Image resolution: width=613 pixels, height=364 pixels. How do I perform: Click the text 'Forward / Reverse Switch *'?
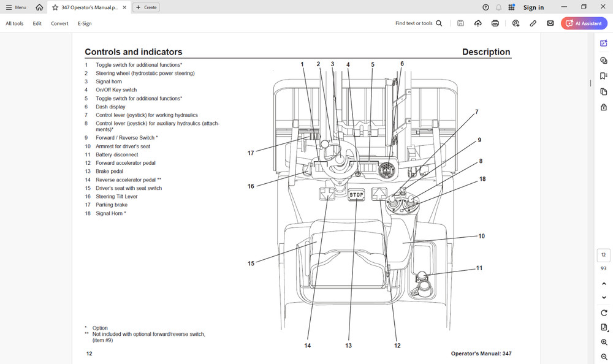pyautogui.click(x=127, y=138)
